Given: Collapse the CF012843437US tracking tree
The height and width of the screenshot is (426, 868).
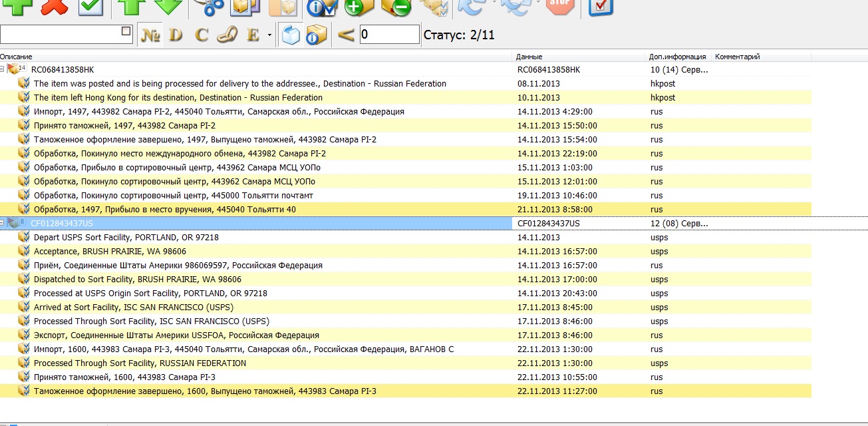Looking at the screenshot, I should (x=3, y=223).
